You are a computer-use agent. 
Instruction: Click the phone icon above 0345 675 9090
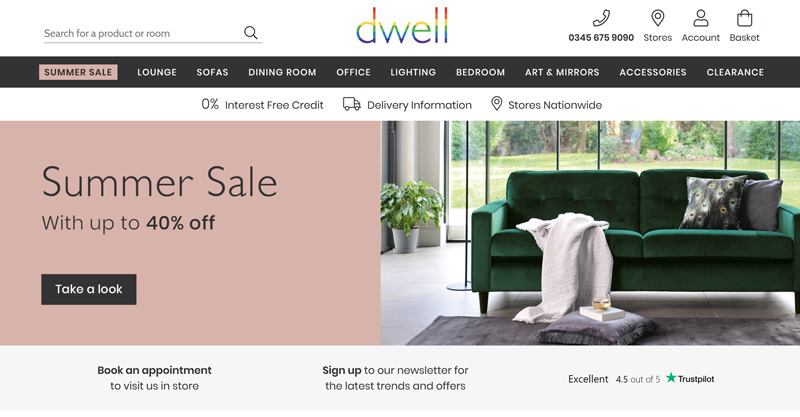click(601, 18)
